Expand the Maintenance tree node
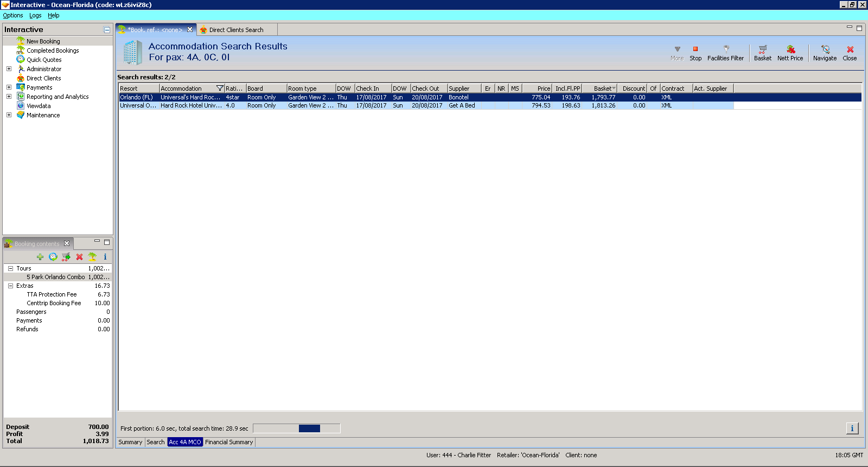 (x=9, y=115)
